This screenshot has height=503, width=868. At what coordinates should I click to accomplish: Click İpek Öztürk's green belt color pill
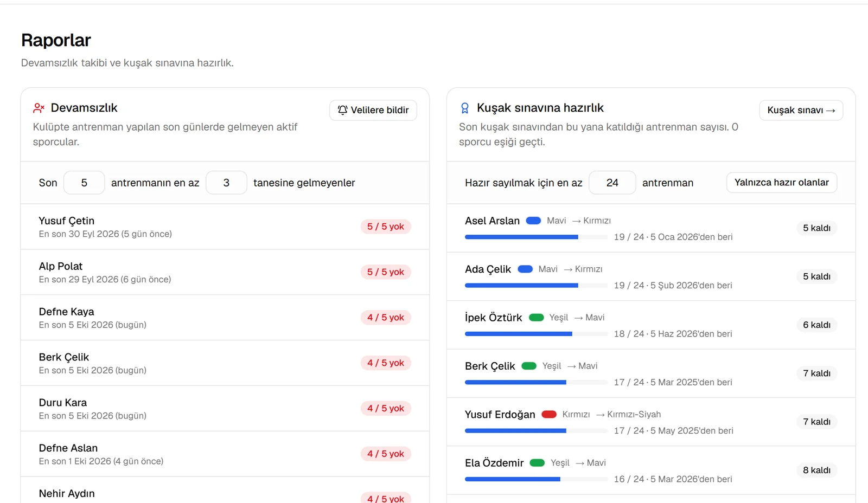[x=537, y=318]
